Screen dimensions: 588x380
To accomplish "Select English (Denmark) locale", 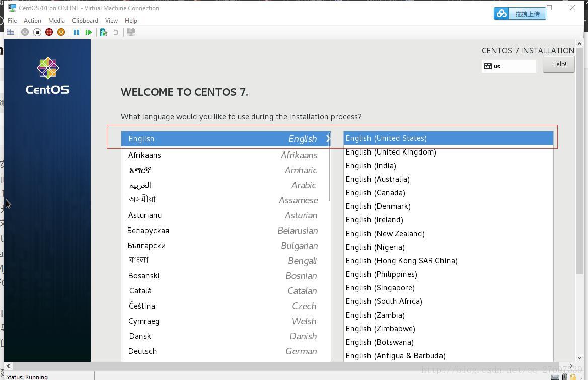I will 448,206.
